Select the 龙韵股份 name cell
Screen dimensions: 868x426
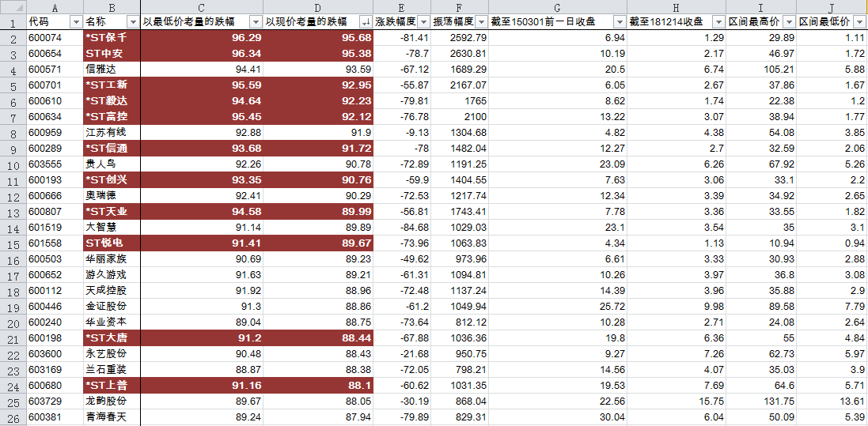pyautogui.click(x=112, y=401)
